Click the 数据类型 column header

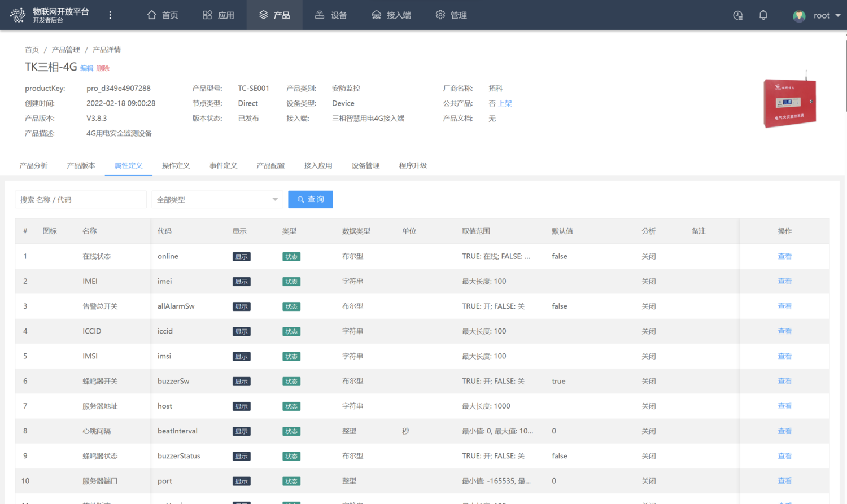point(356,231)
